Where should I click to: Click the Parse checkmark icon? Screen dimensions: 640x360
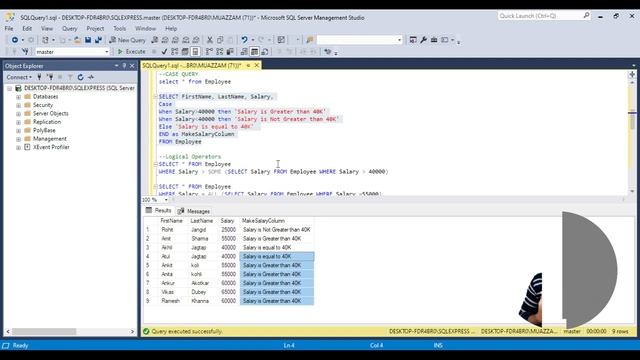coord(164,52)
